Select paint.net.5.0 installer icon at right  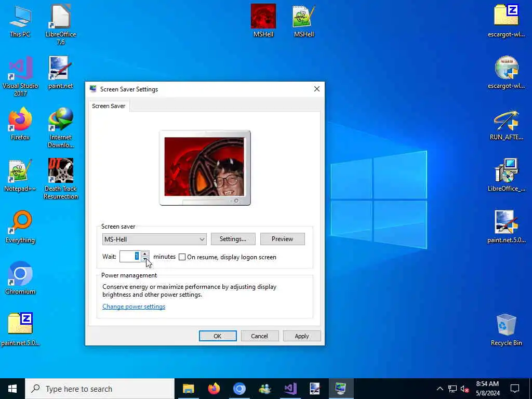[x=506, y=227]
